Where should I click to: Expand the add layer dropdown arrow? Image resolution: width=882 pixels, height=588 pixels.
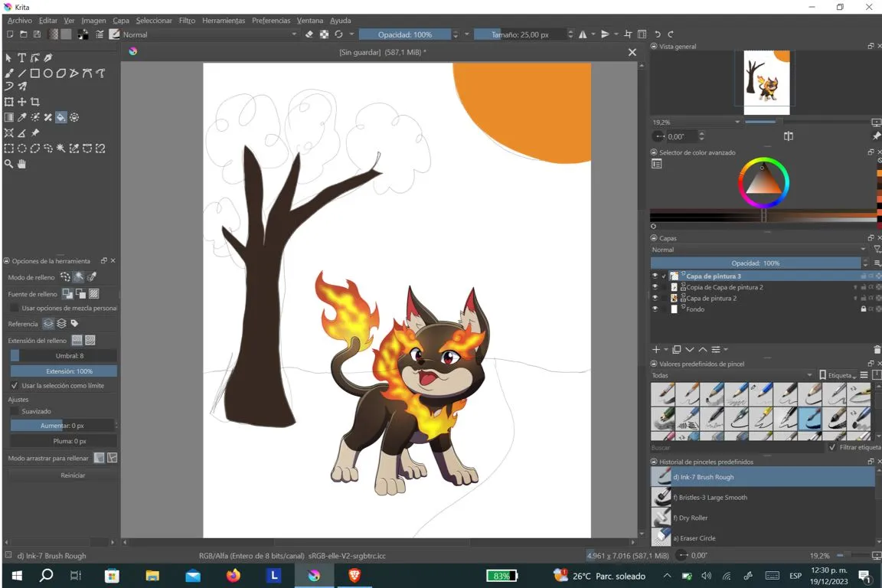pos(666,349)
